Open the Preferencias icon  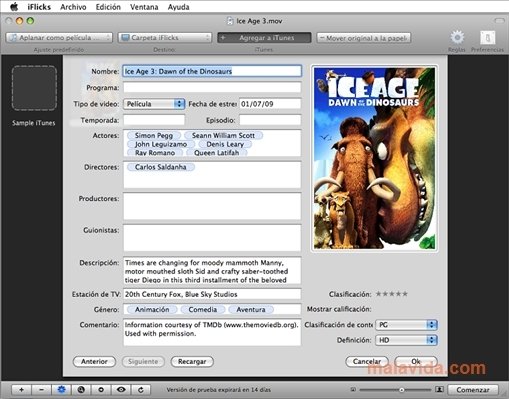487,37
